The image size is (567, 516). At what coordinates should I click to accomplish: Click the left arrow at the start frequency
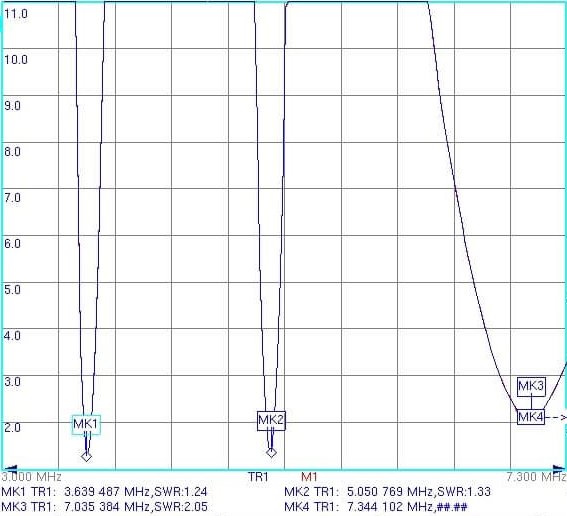point(10,469)
